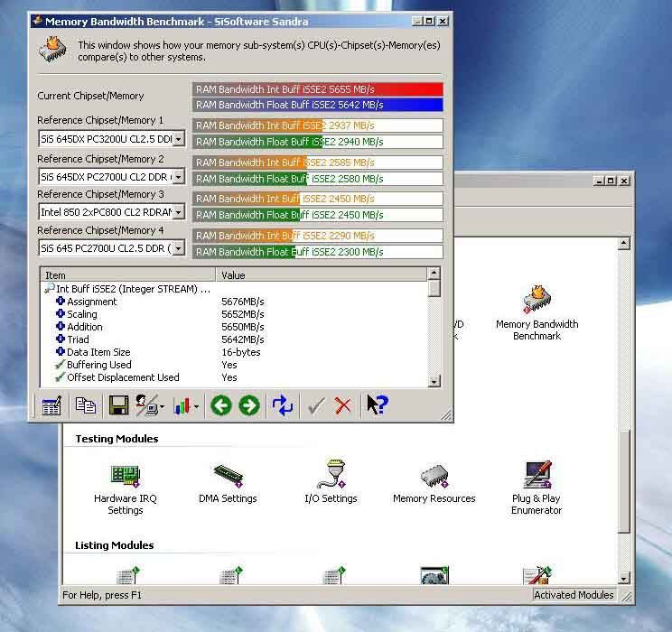
Task: Minimize the Memory Bandwidth Benchmark window
Action: coord(417,21)
